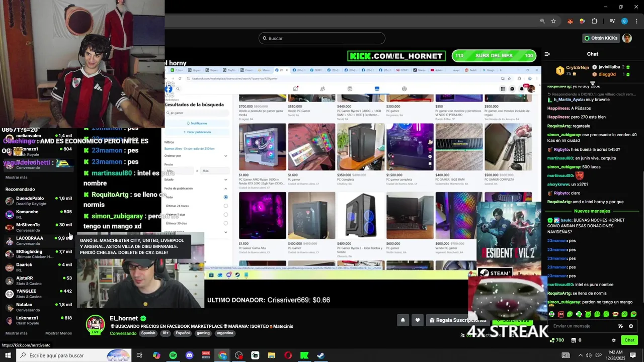644x362 pixels.
Task: Open Windows notification center icon
Action: (633, 355)
